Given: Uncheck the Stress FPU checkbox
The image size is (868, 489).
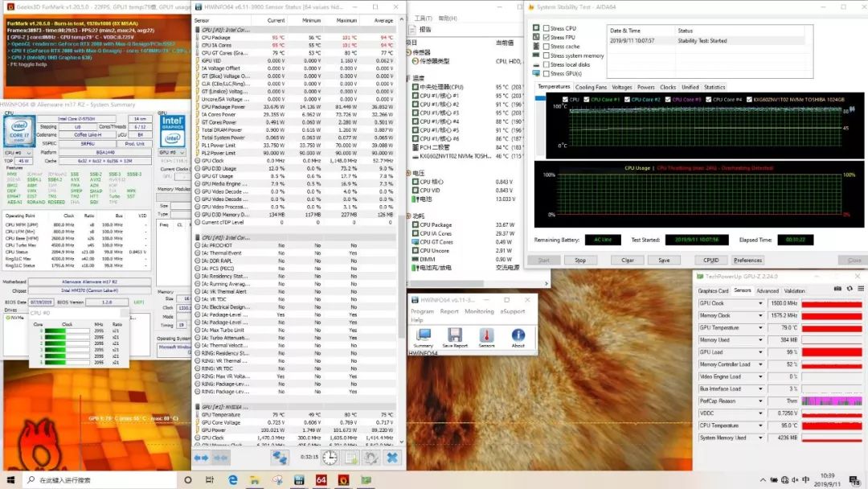Looking at the screenshot, I should (547, 38).
